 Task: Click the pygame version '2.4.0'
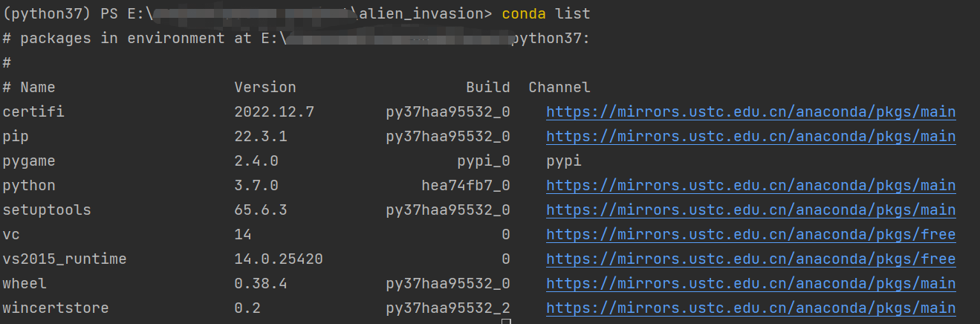pyautogui.click(x=256, y=161)
